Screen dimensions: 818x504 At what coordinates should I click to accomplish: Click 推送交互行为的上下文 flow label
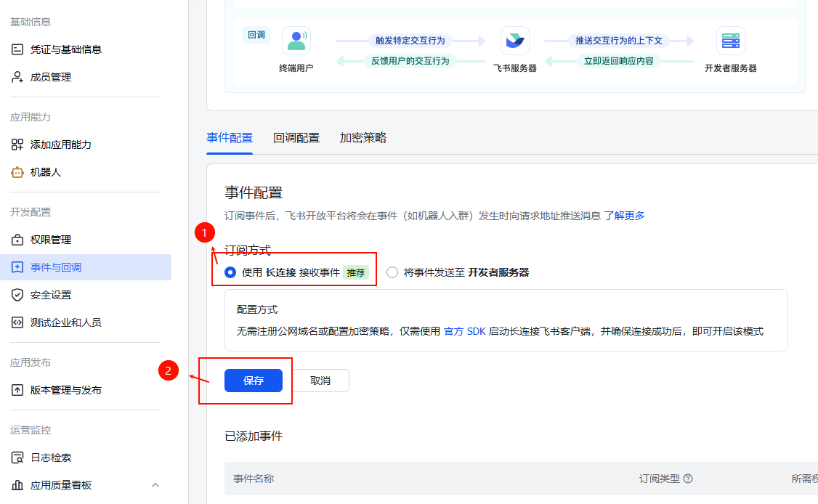point(619,41)
